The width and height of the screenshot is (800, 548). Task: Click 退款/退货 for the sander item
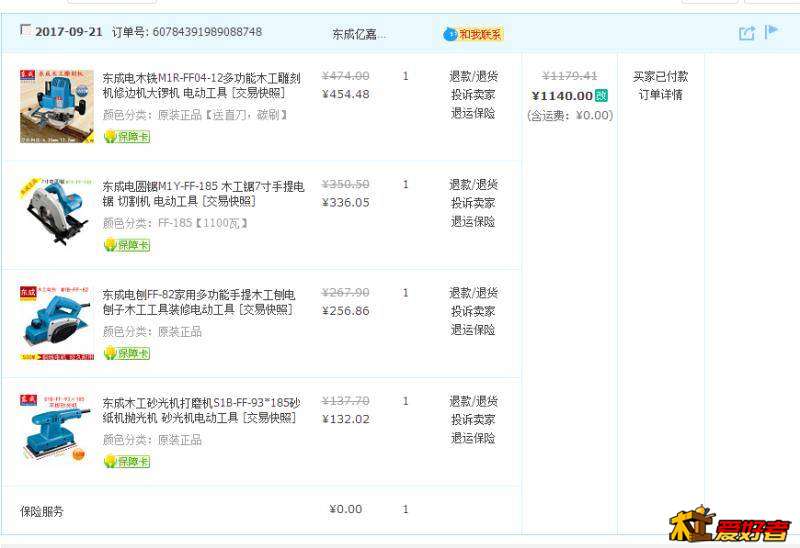pos(473,401)
